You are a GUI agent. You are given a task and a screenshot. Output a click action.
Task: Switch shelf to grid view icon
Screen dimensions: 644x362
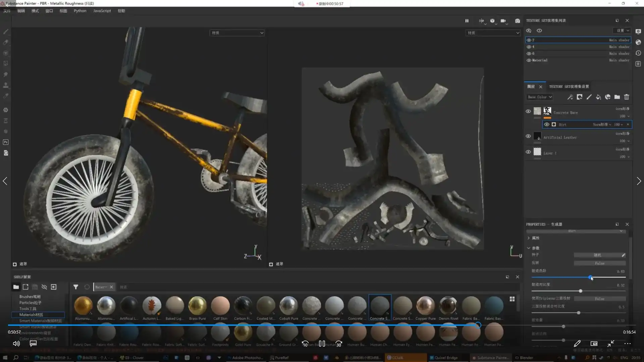tap(512, 299)
